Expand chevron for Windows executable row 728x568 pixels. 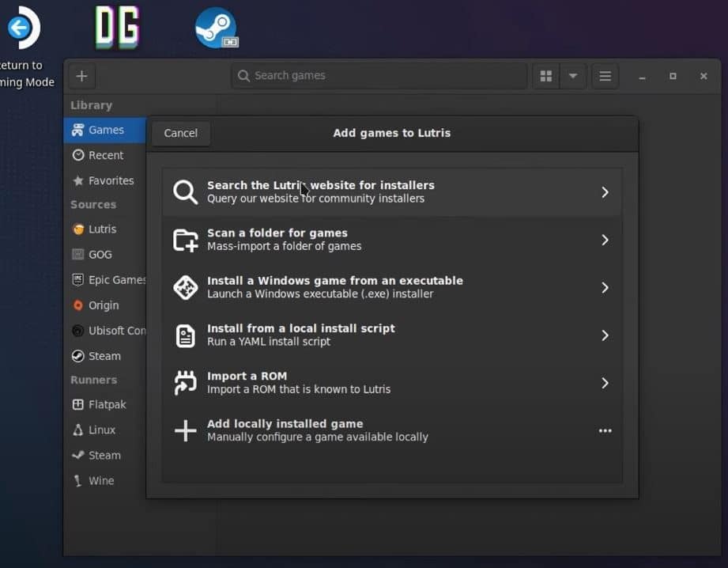pos(605,288)
